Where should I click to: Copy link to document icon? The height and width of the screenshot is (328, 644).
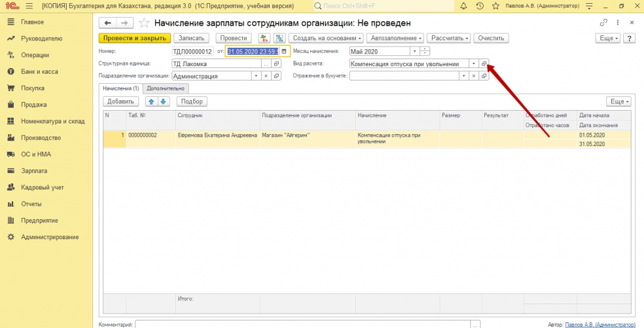coord(603,23)
